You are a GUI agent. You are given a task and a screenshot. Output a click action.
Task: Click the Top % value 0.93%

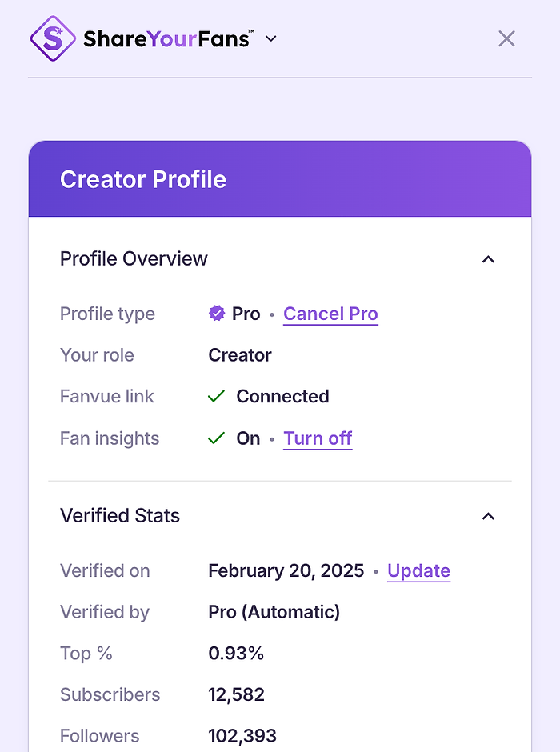click(x=236, y=654)
